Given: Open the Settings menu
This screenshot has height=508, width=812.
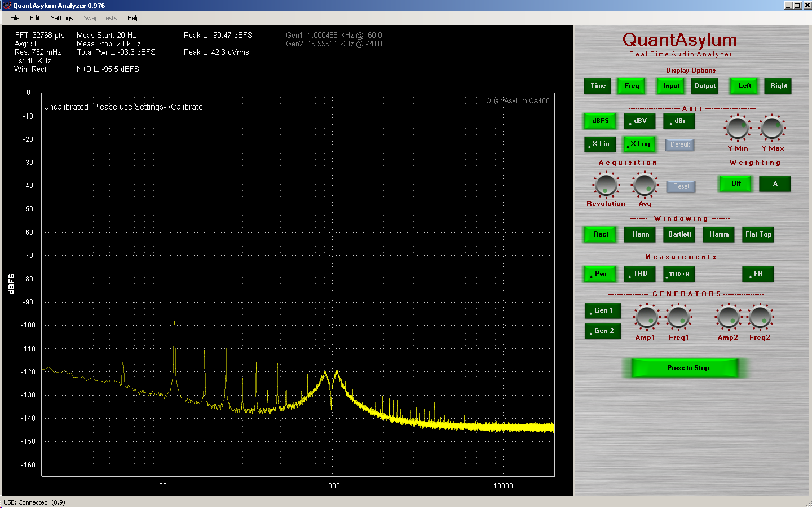Looking at the screenshot, I should tap(62, 18).
